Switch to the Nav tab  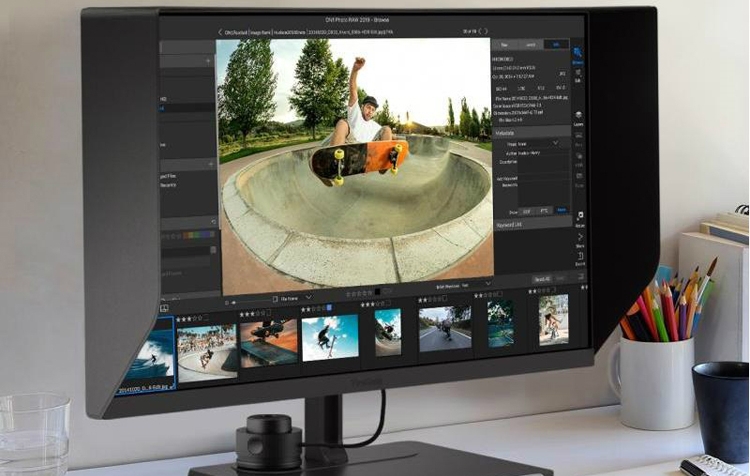(x=503, y=45)
